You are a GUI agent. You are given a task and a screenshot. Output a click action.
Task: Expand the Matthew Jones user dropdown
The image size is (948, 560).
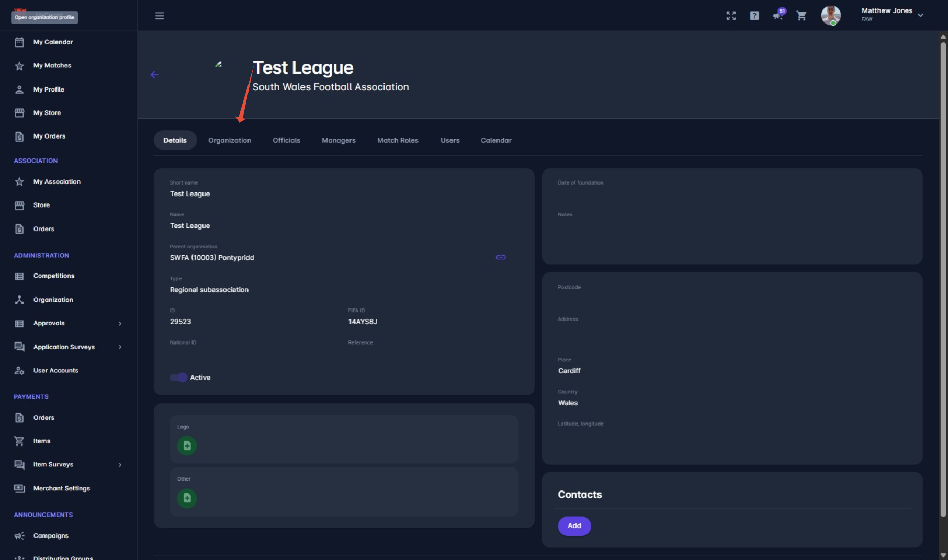tap(920, 15)
